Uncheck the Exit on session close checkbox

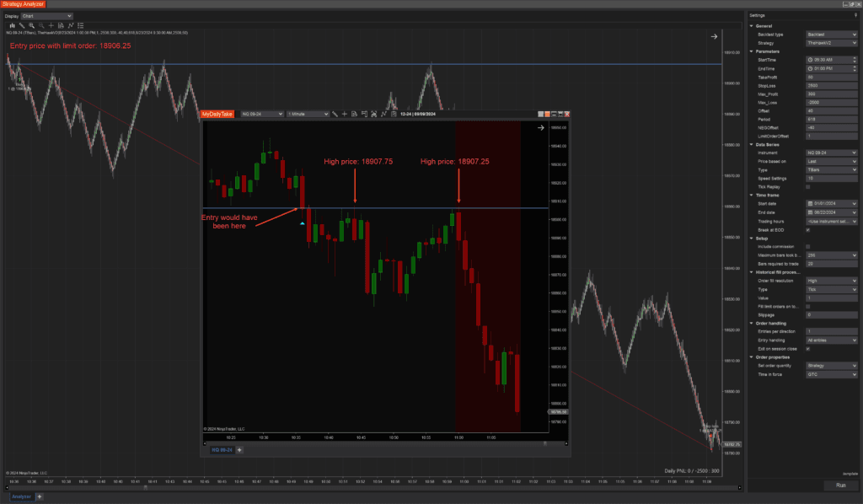[808, 349]
